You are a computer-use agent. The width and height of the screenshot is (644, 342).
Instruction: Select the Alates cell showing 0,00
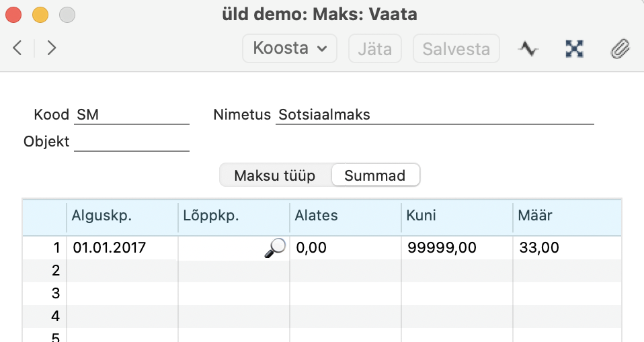346,247
